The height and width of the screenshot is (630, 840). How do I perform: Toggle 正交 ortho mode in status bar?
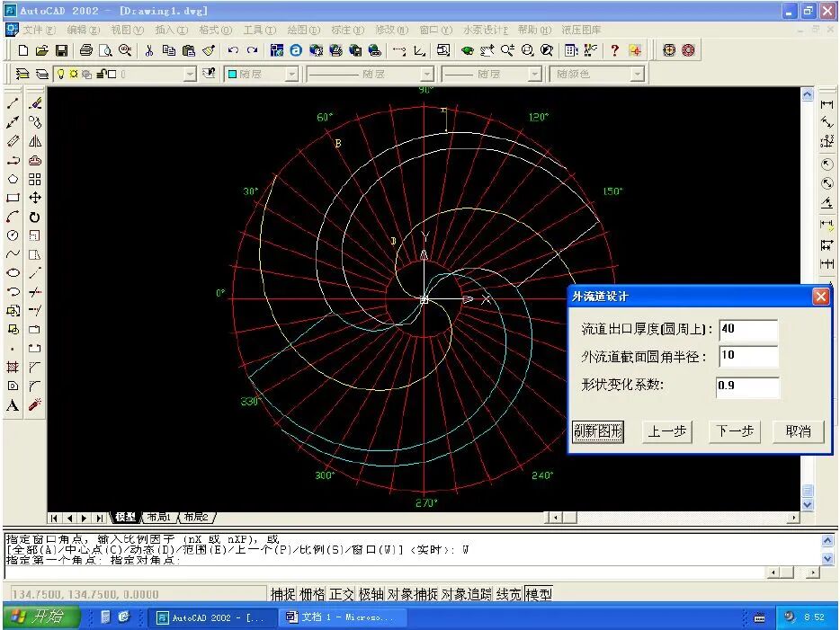pos(342,594)
